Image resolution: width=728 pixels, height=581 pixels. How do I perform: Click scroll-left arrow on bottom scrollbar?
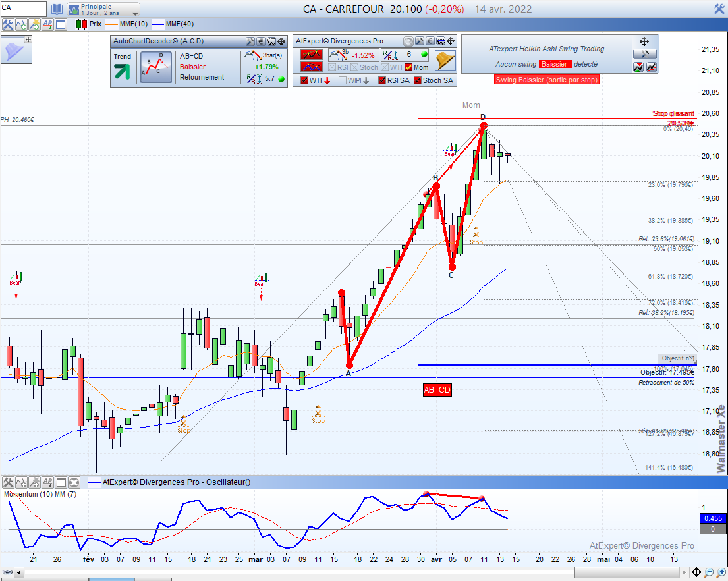click(x=19, y=572)
